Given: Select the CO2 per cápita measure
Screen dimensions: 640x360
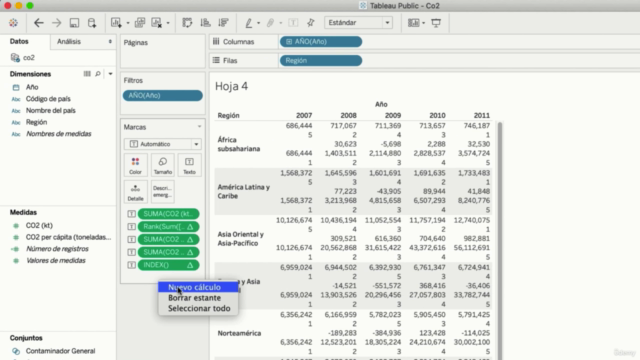Looking at the screenshot, I should tap(68, 237).
